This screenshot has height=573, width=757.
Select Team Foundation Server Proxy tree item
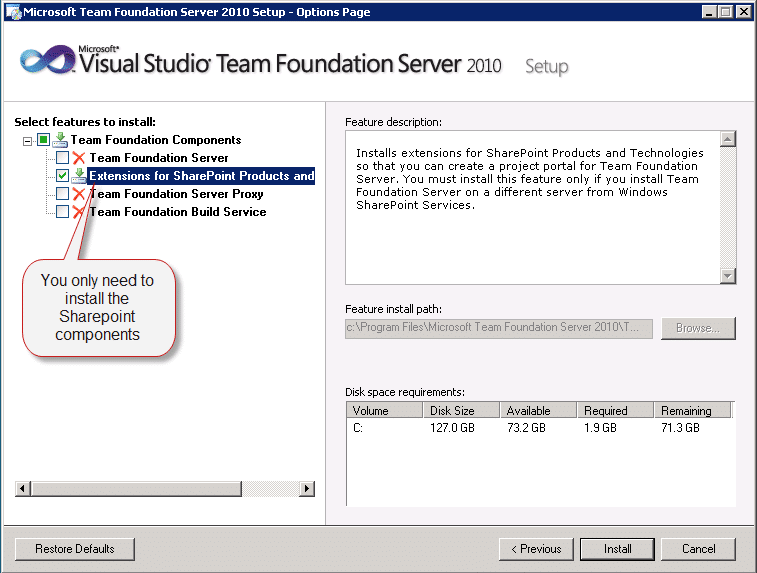[x=176, y=194]
